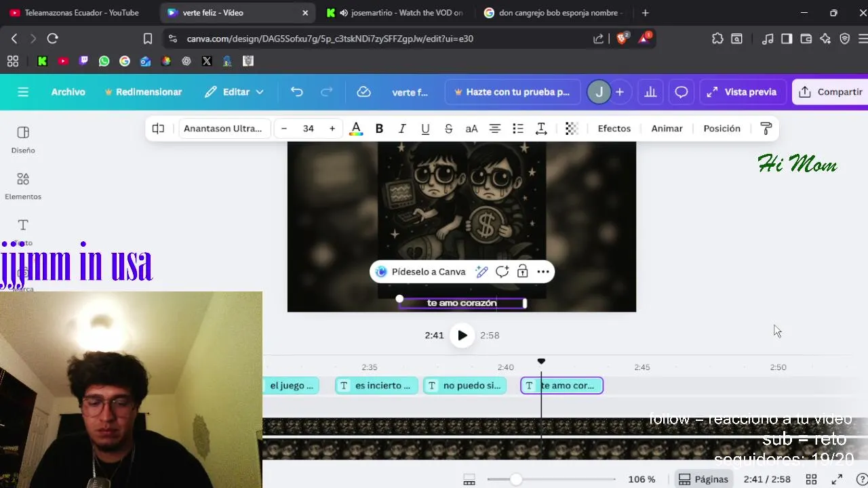Reload the Canva page
This screenshot has height=488, width=868.
point(52,39)
